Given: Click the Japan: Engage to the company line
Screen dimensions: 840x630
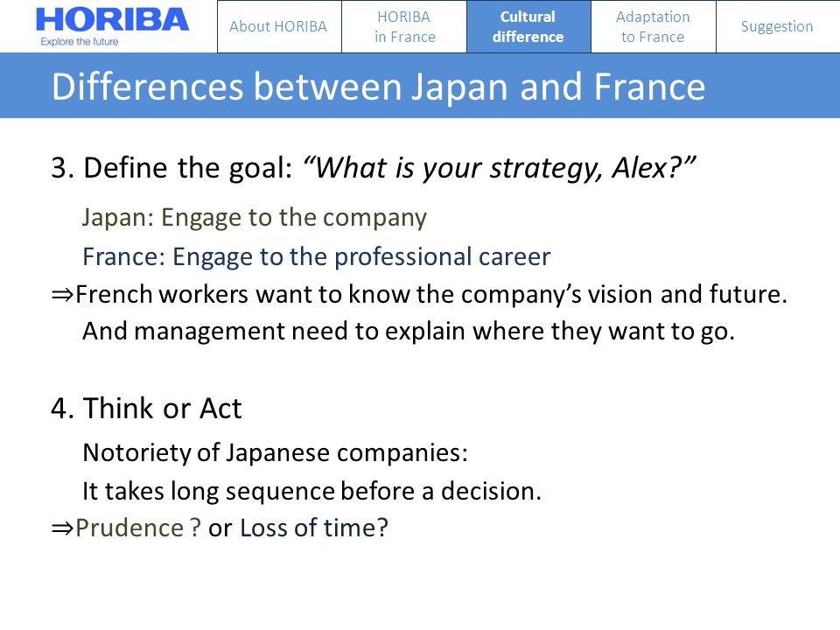Looking at the screenshot, I should (255, 218).
